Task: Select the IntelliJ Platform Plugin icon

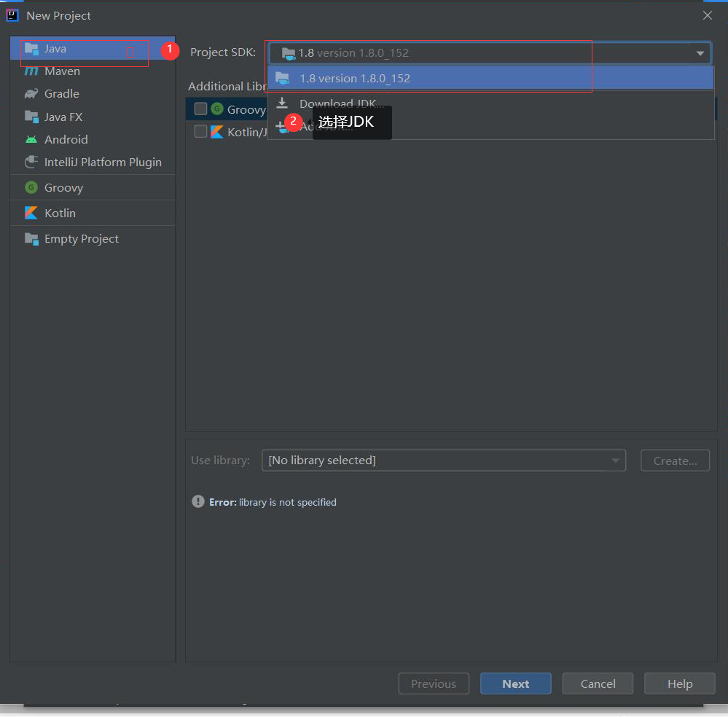Action: click(31, 162)
